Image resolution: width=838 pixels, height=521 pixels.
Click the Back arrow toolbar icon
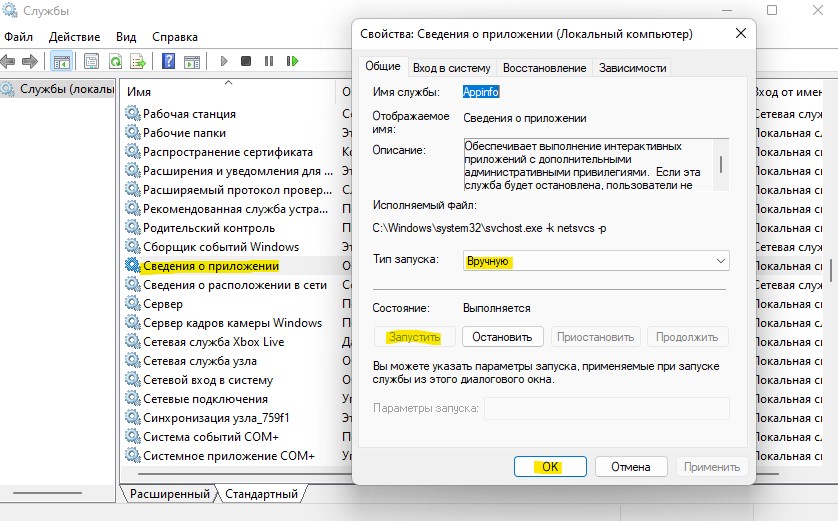click(x=7, y=61)
